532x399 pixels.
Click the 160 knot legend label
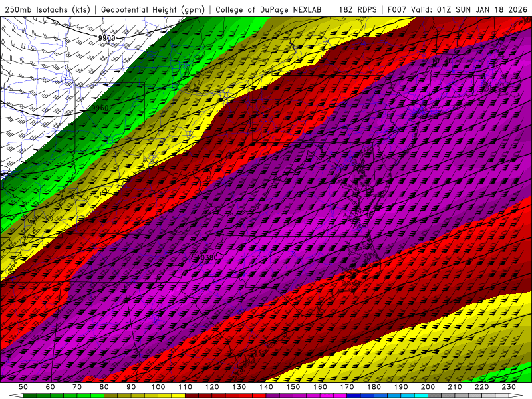coord(321,387)
